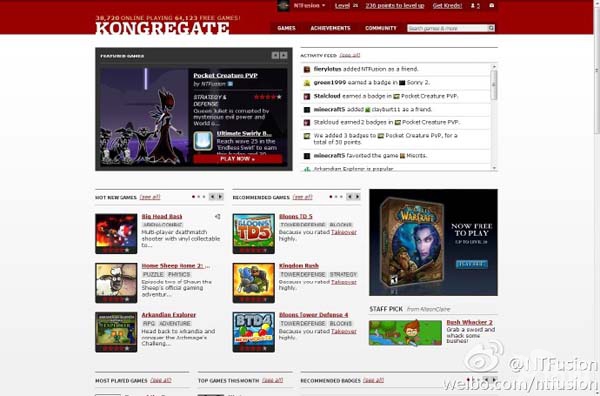Click the activity feed scrollbar down arrow
Image resolution: width=600 pixels, height=396 pixels.
coord(494,168)
